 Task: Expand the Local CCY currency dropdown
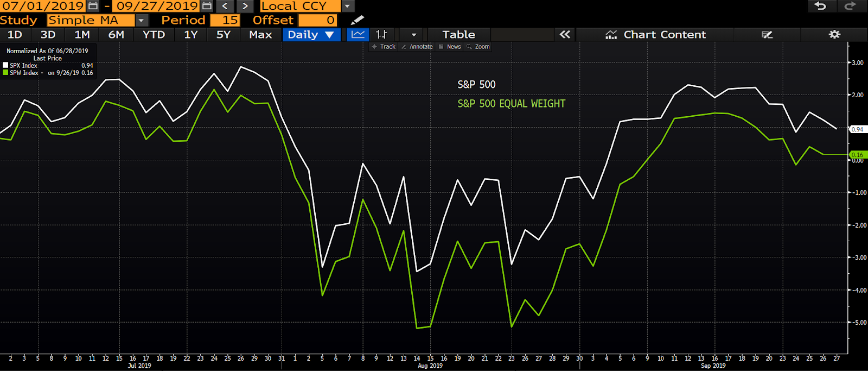pos(348,6)
